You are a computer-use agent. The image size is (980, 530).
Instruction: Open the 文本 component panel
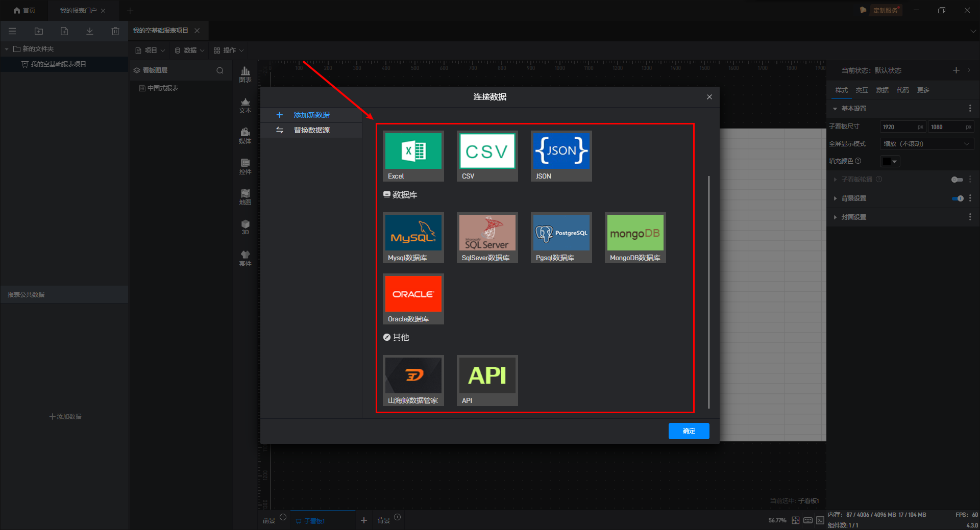(x=246, y=106)
